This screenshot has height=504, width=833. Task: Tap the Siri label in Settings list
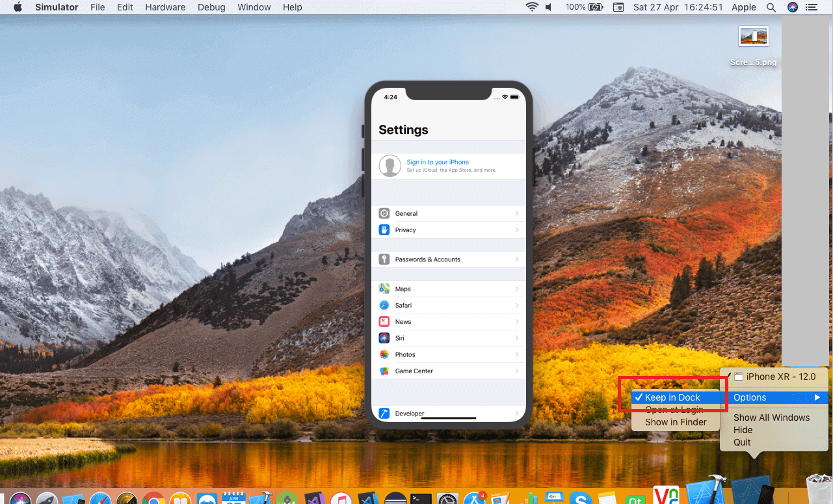coord(400,338)
